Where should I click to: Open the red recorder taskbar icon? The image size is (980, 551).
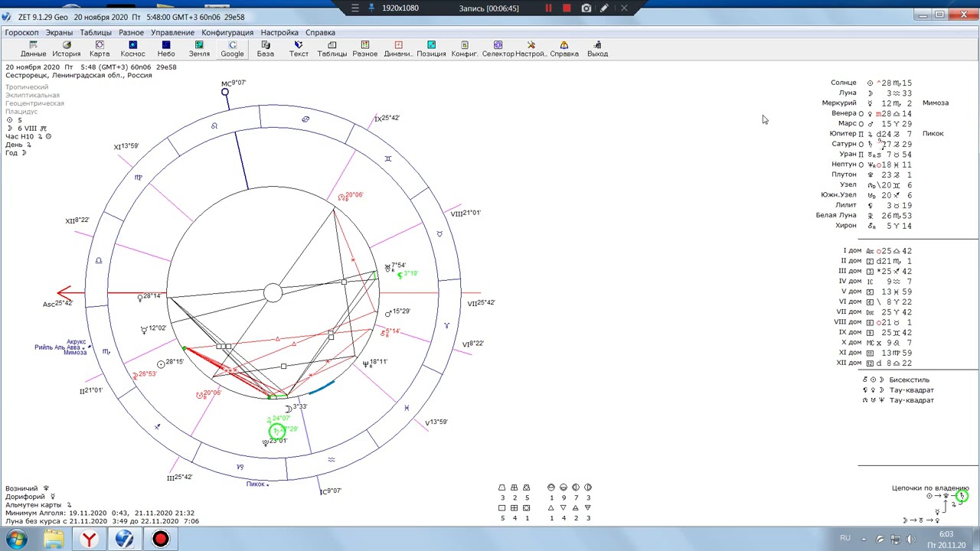[x=161, y=539]
